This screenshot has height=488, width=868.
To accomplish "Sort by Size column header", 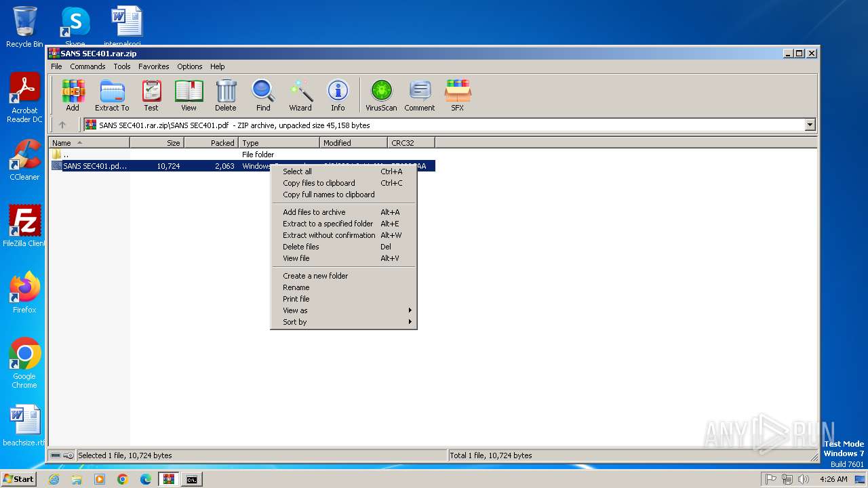I will click(157, 143).
